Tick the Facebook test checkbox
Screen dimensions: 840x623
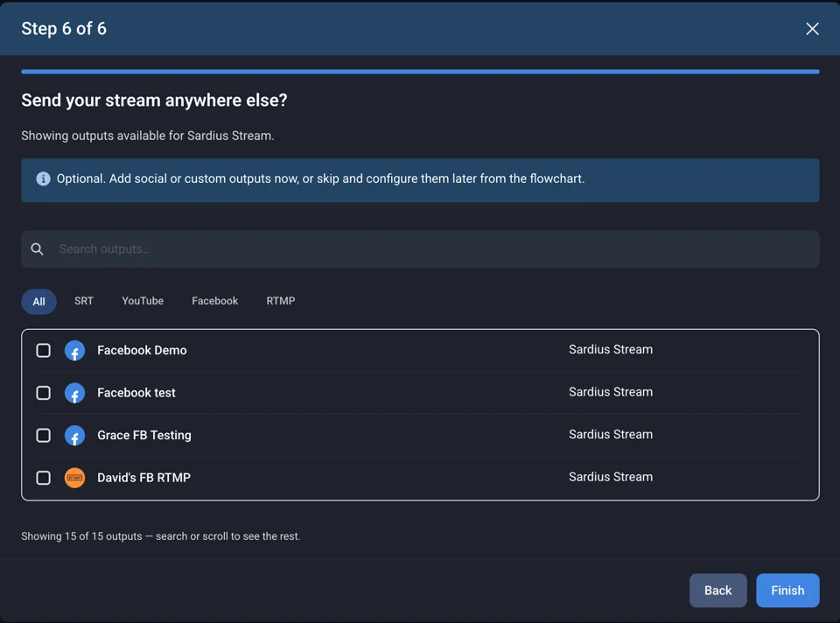pyautogui.click(x=44, y=393)
